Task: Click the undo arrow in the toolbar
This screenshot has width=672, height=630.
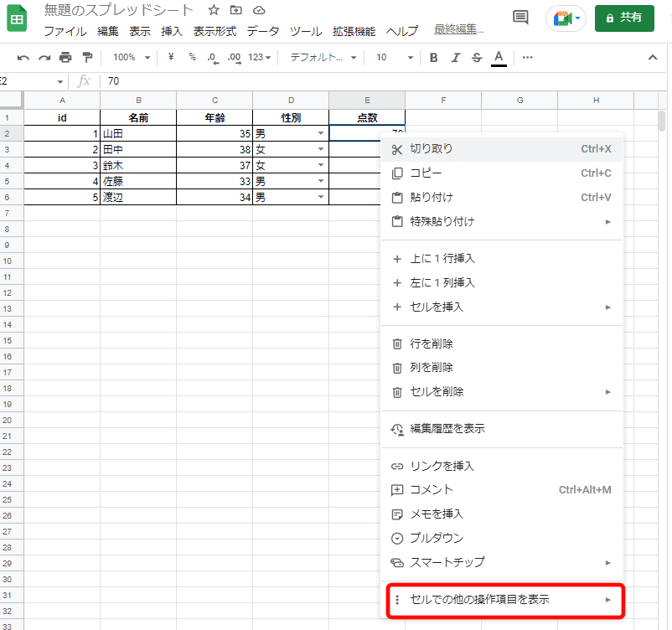Action: tap(23, 58)
